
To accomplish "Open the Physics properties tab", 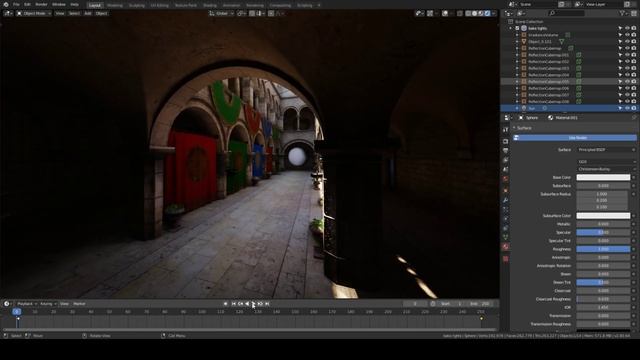I will (506, 219).
